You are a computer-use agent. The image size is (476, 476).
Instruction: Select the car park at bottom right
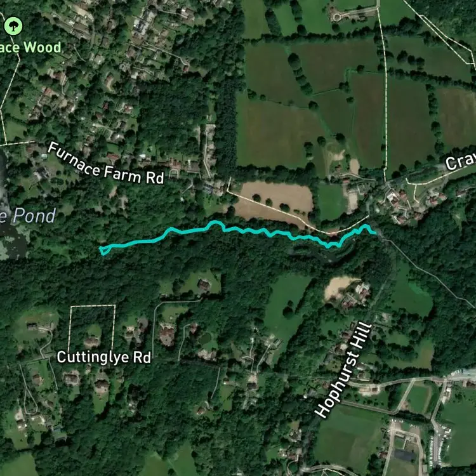click(439, 440)
